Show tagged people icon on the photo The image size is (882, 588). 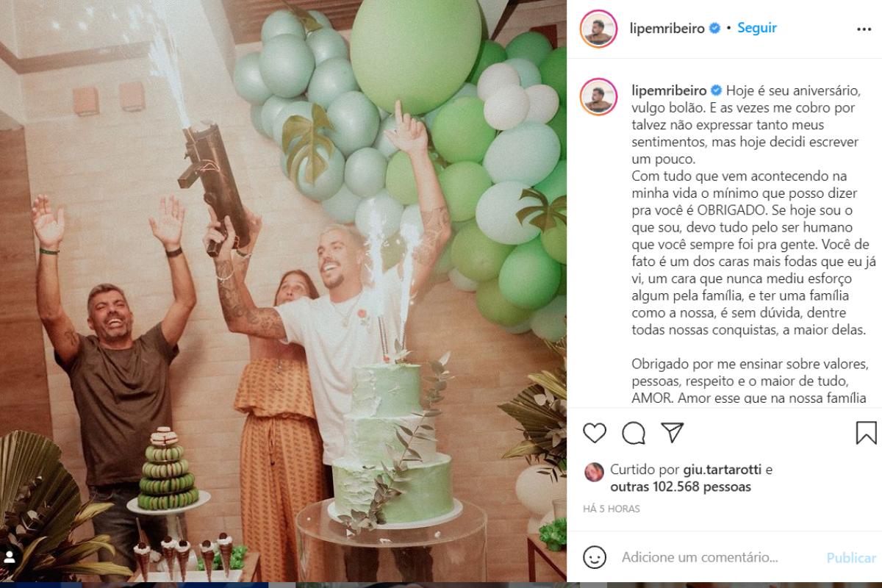10,556
